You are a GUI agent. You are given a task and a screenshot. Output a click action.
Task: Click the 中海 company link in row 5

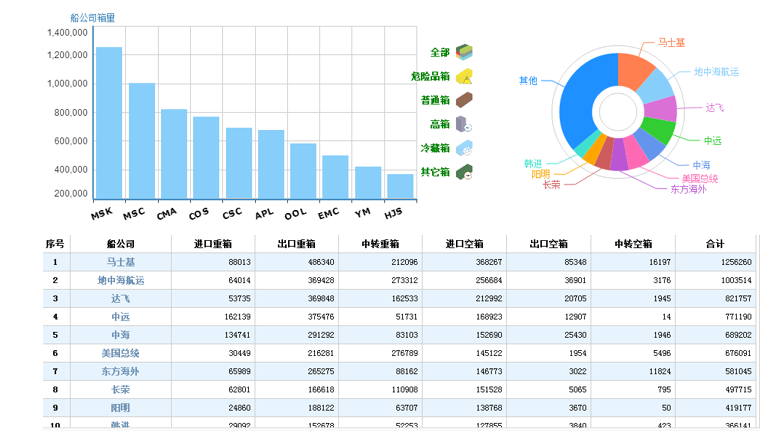coord(120,335)
